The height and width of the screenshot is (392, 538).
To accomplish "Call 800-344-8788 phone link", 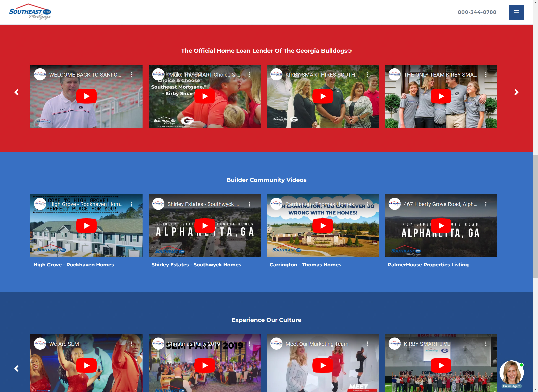I will [x=477, y=12].
